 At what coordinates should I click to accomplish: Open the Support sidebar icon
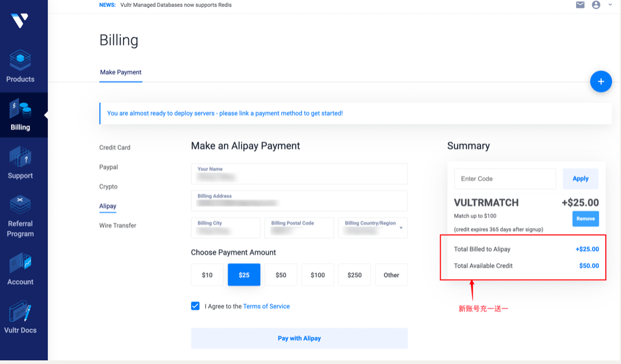(x=20, y=157)
